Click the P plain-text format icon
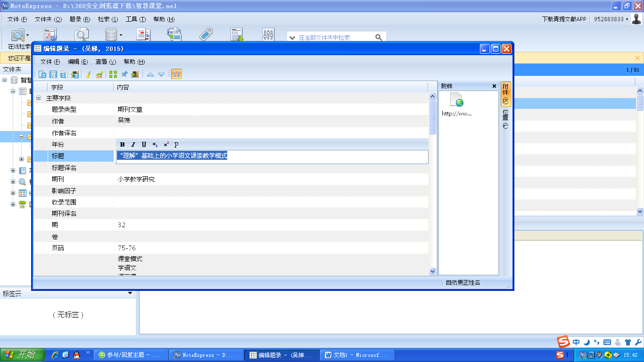 coord(176,145)
